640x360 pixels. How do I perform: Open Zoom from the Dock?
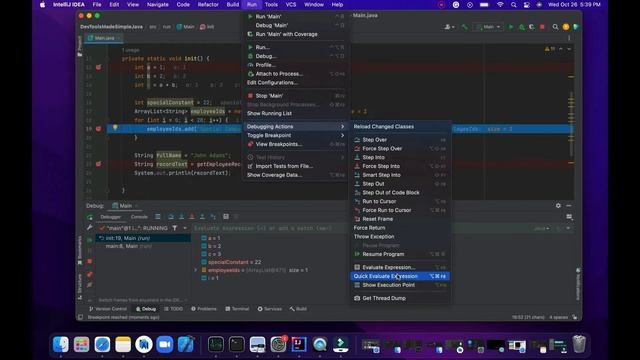(x=164, y=344)
